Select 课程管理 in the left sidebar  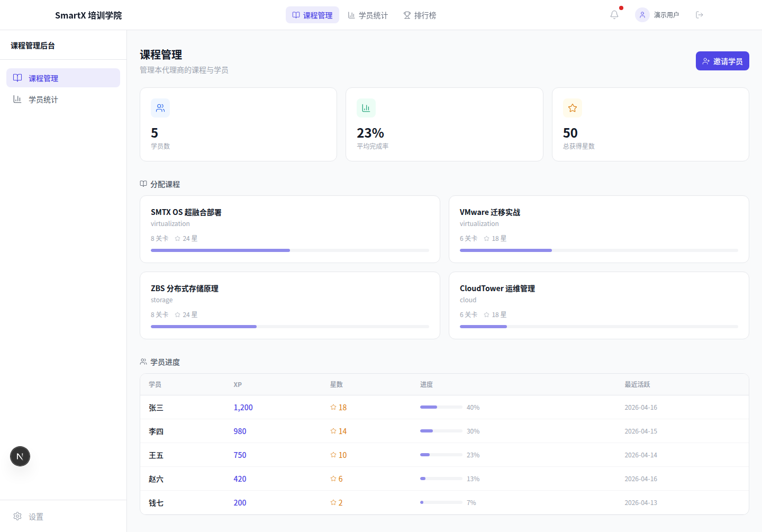63,78
